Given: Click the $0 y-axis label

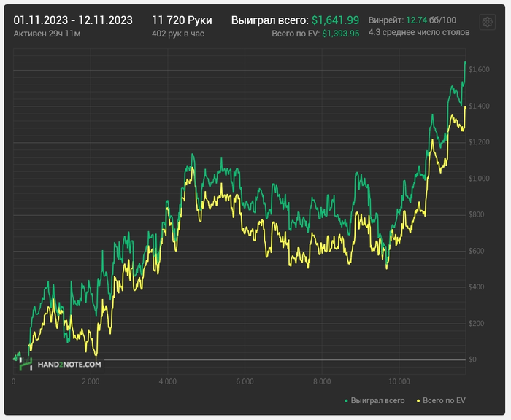Looking at the screenshot, I should tap(472, 359).
